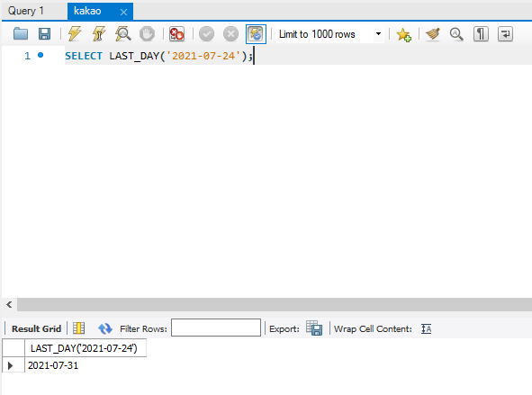Save the script with the floppy disk icon
The image size is (532, 395).
(44, 34)
